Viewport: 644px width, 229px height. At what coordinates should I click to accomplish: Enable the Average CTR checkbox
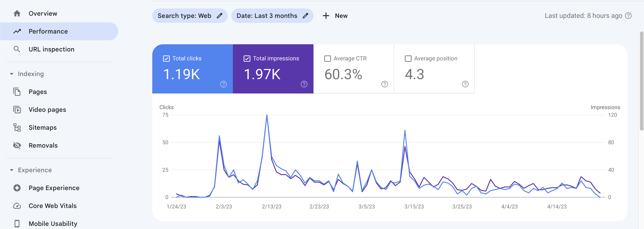pos(328,58)
